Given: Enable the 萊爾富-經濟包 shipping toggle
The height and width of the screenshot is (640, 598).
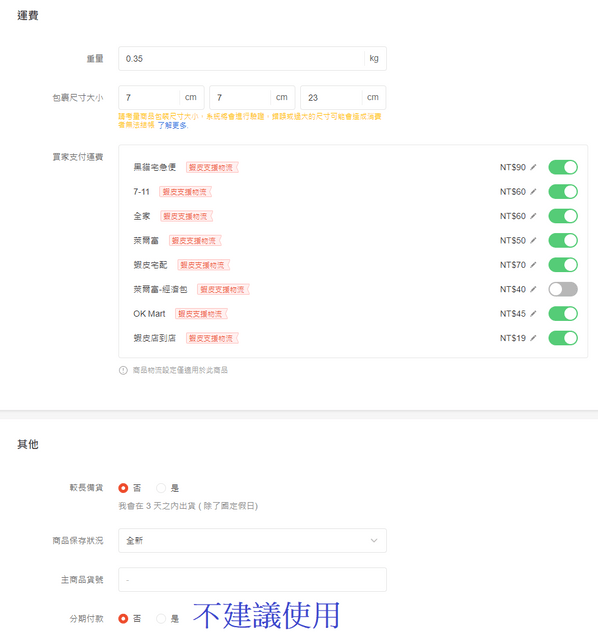Looking at the screenshot, I should (x=563, y=289).
